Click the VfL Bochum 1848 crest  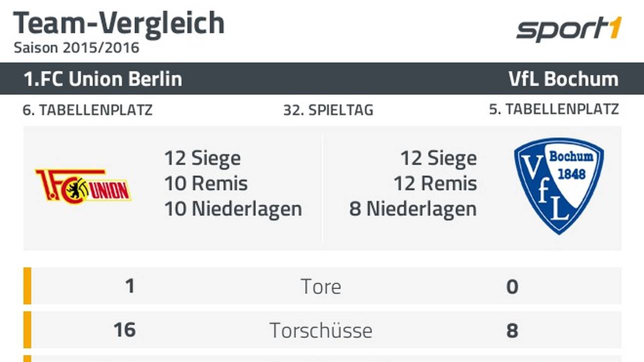pyautogui.click(x=559, y=185)
